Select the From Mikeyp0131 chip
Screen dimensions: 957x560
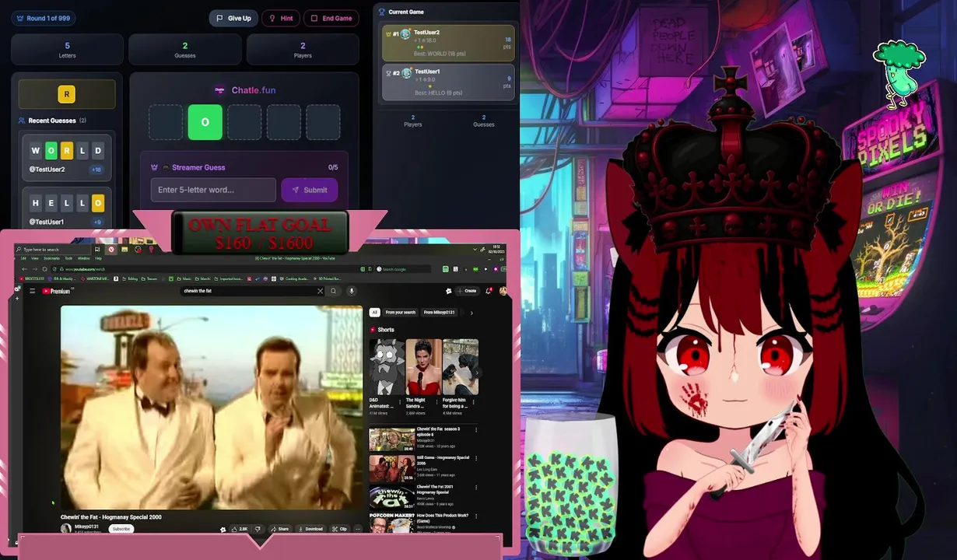coord(440,313)
